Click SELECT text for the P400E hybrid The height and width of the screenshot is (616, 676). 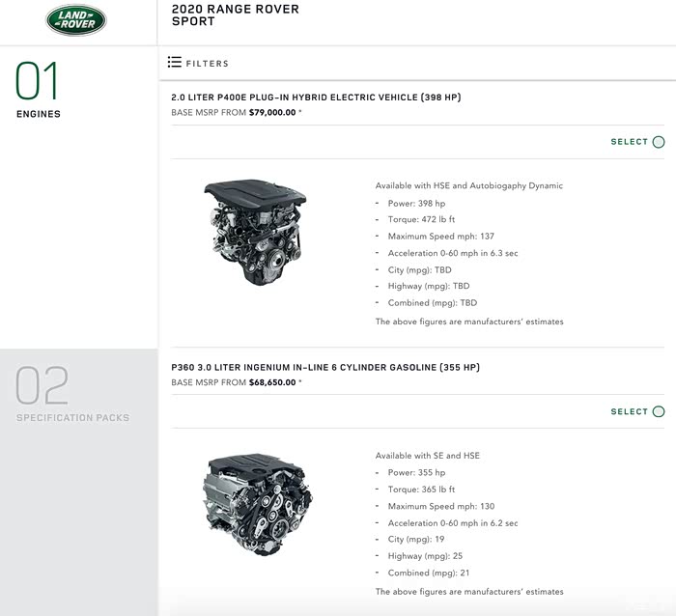point(629,142)
